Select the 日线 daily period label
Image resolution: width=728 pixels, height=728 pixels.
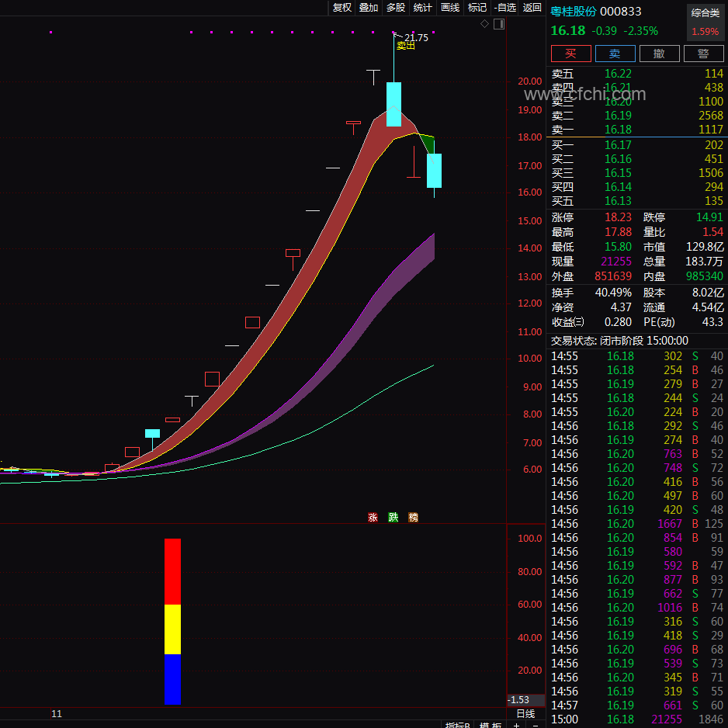coord(525,713)
